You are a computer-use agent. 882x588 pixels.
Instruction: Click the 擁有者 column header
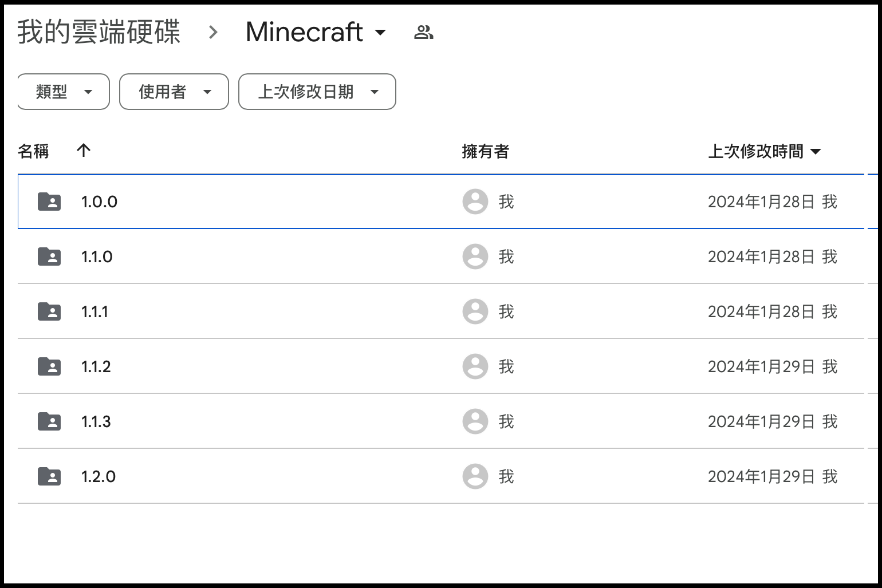(x=486, y=152)
